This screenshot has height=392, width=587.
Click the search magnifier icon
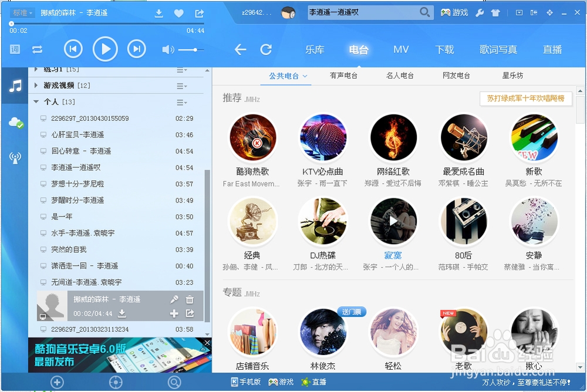pyautogui.click(x=424, y=12)
